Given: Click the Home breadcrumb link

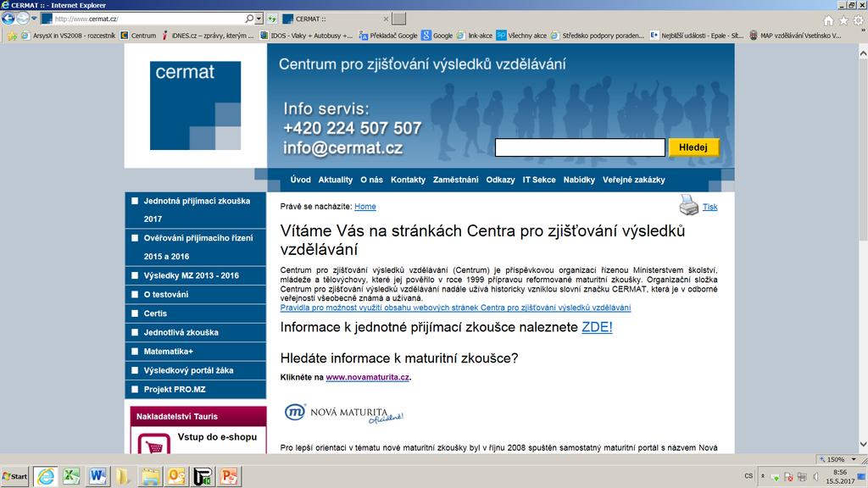Looking at the screenshot, I should (364, 207).
